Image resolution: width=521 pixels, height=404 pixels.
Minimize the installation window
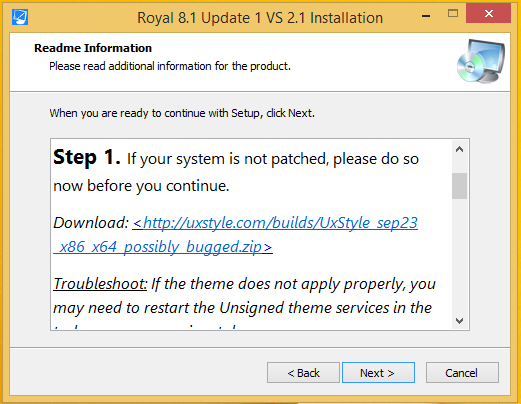point(426,16)
